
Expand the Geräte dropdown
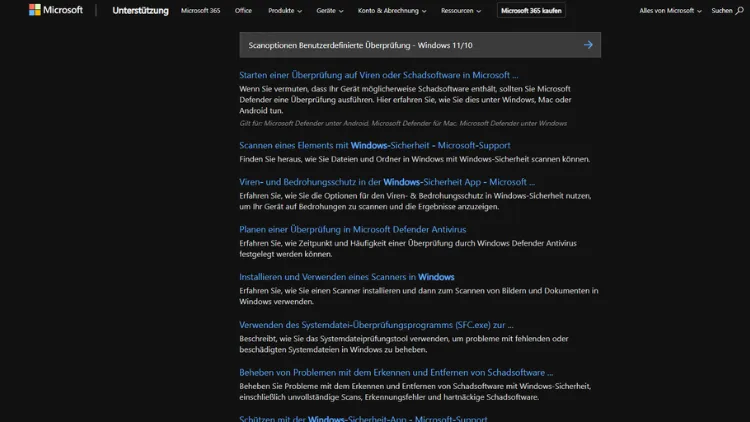tap(330, 11)
